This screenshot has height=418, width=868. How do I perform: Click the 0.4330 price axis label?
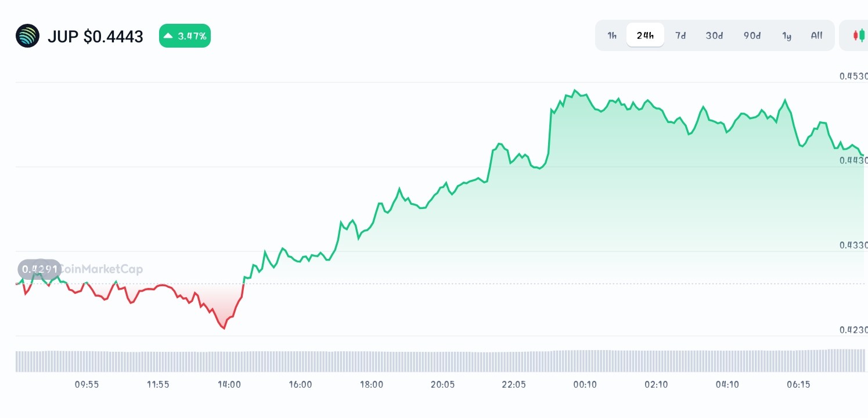click(853, 245)
